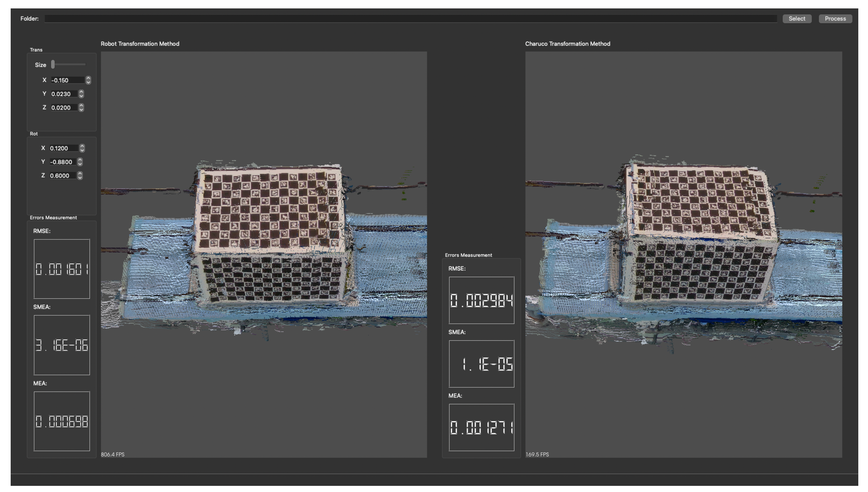Viewport: 868px width, 492px height.
Task: Click the Size slider handle
Action: pyautogui.click(x=53, y=64)
